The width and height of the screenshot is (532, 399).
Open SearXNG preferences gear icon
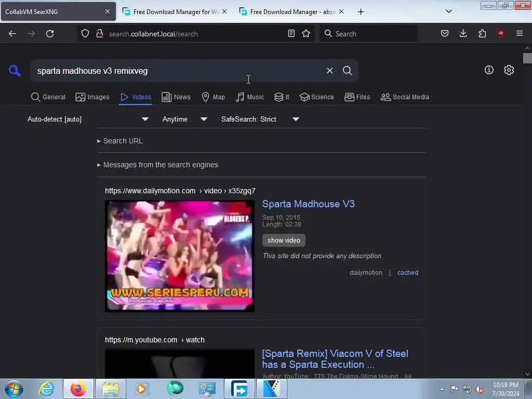click(509, 70)
